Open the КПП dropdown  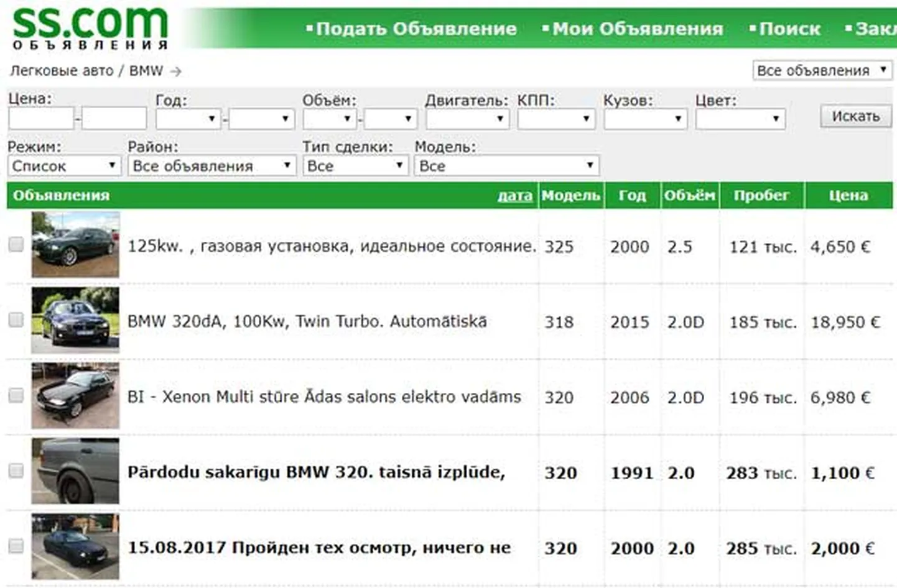coord(556,118)
